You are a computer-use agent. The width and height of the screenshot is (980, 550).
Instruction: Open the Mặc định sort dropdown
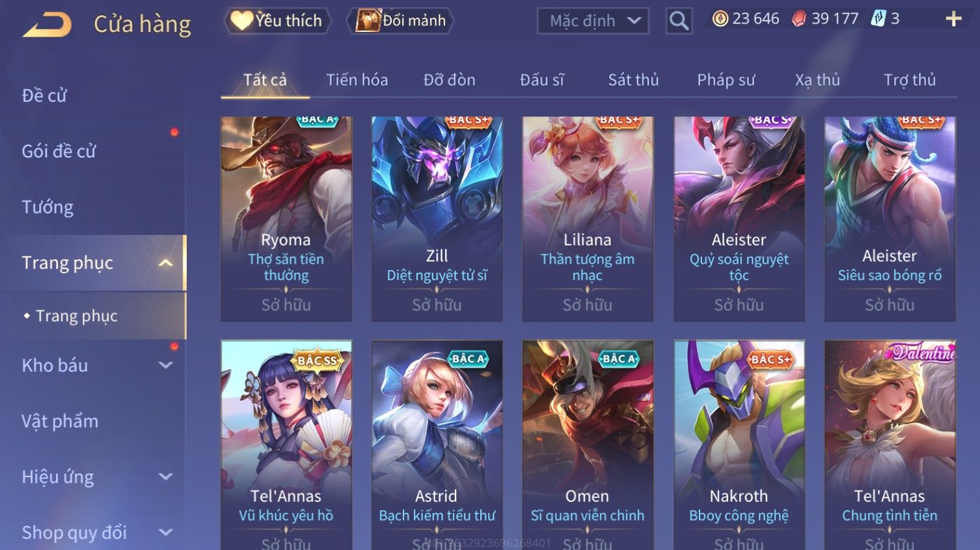[593, 21]
